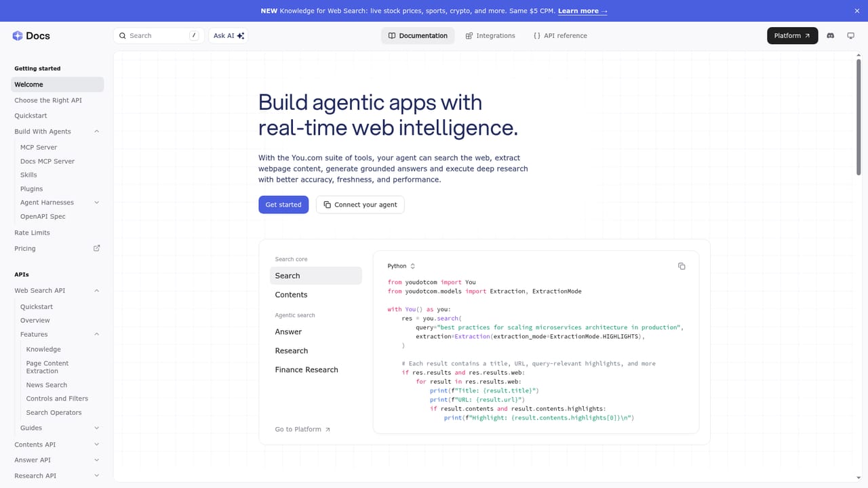Click the Docs logo icon
868x488 pixels.
18,36
